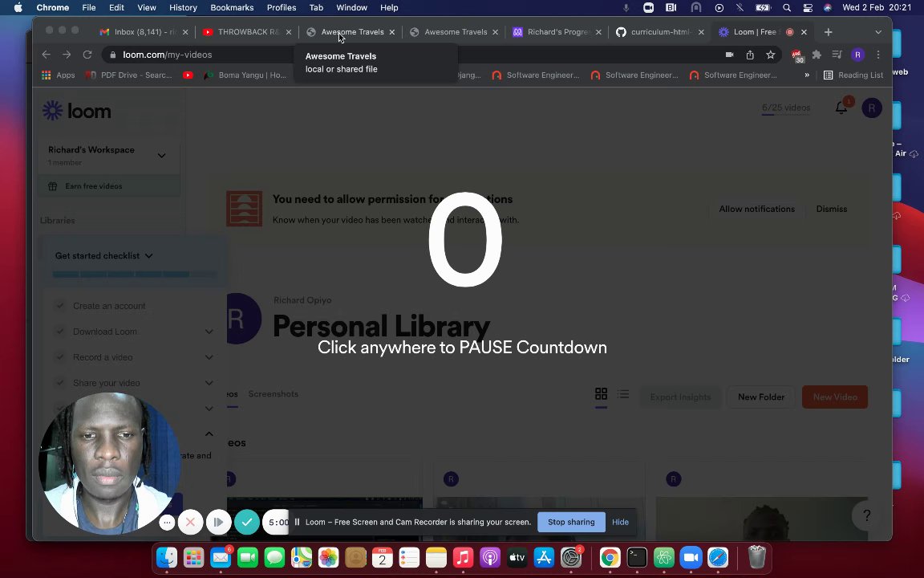This screenshot has width=924, height=578.
Task: Open the camera indicator in address bar
Action: [x=729, y=55]
